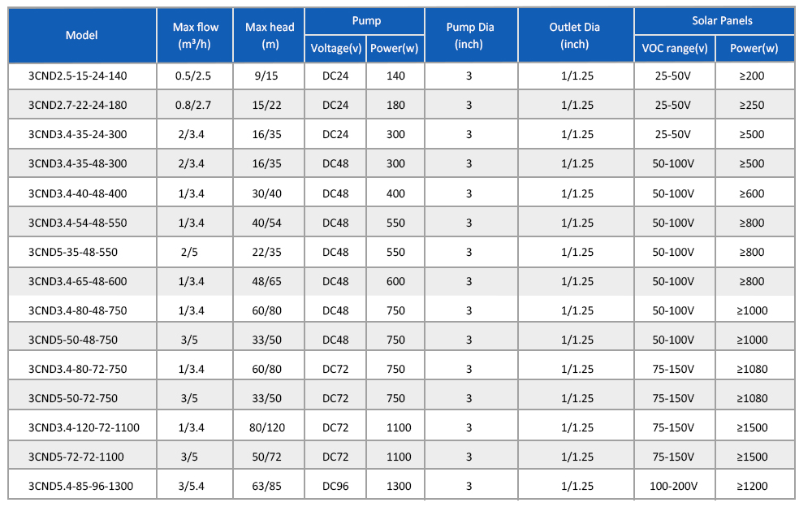Select the 1300 pump power value
This screenshot has width=812, height=507.
coord(395,487)
